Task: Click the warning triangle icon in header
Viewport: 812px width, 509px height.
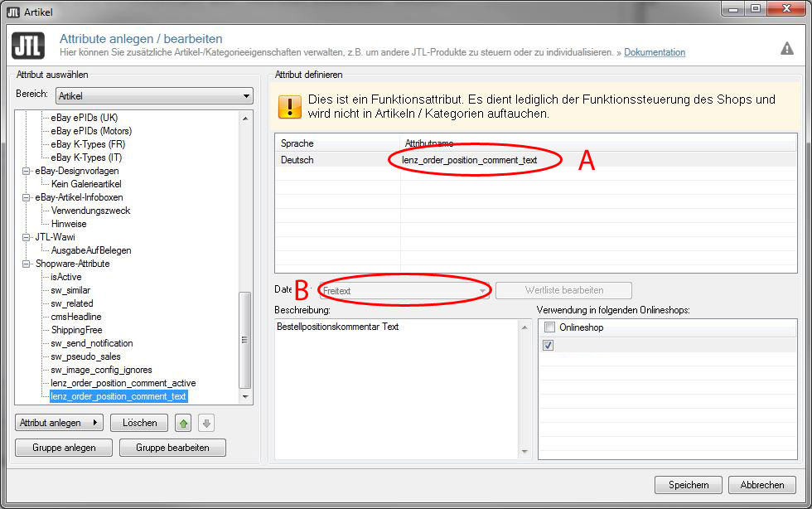Action: click(786, 48)
